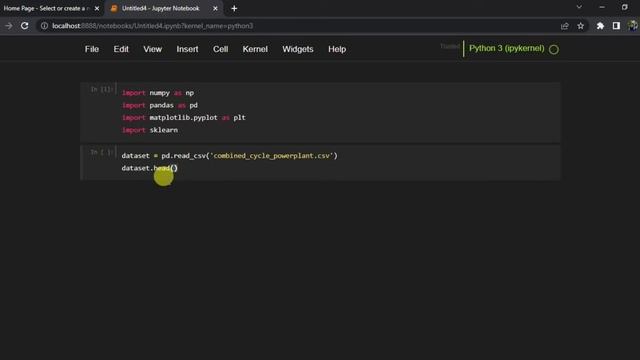Open the browser profile avatar
The width and height of the screenshot is (640, 360).
pos(632,26)
